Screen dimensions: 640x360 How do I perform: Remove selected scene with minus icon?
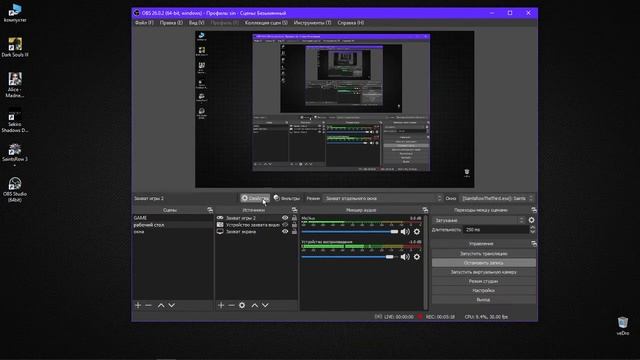149,305
